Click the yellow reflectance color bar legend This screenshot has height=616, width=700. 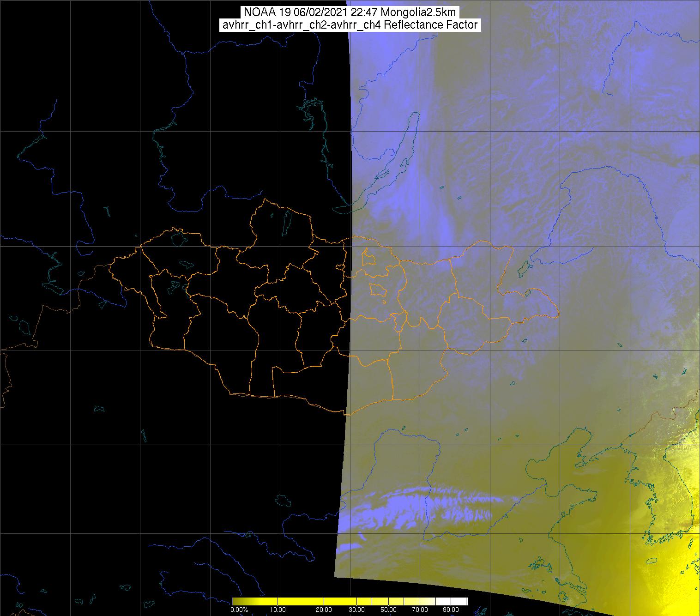pyautogui.click(x=350, y=601)
